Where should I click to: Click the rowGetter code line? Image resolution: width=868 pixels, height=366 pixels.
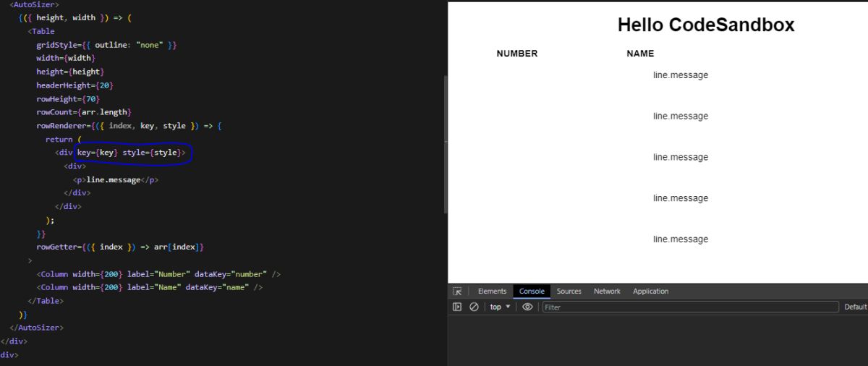pos(120,247)
